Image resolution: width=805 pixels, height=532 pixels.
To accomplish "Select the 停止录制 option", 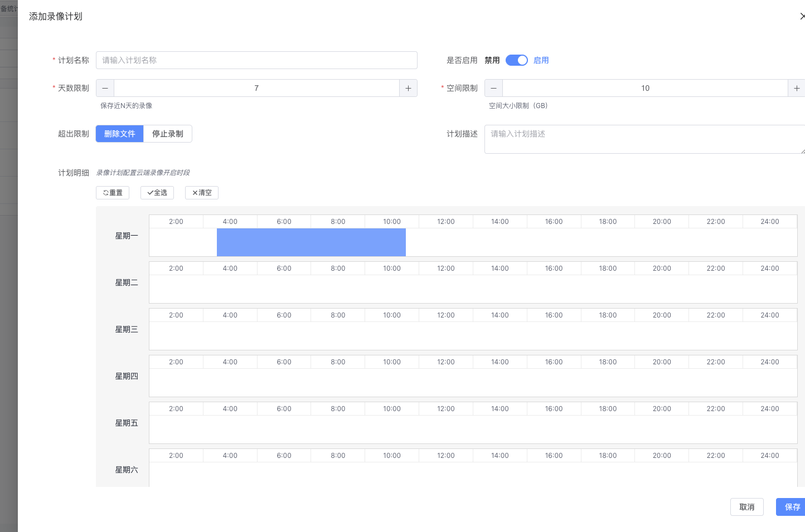I will pos(168,134).
